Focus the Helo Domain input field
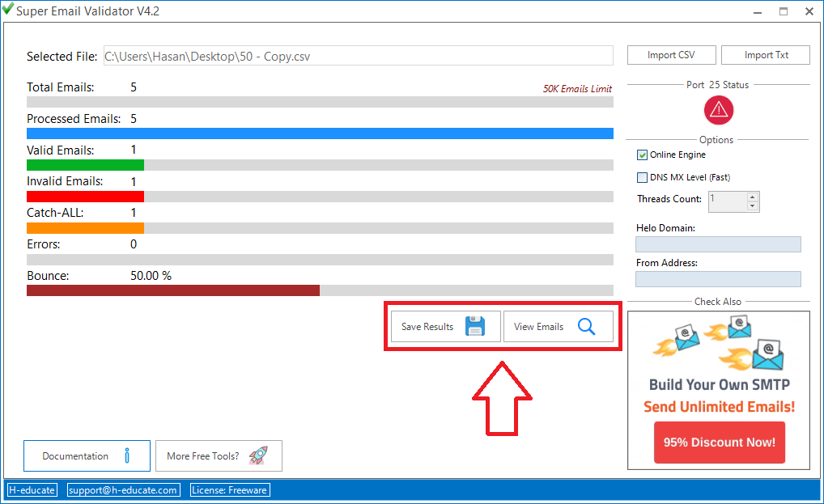This screenshot has height=504, width=824. coord(718,244)
